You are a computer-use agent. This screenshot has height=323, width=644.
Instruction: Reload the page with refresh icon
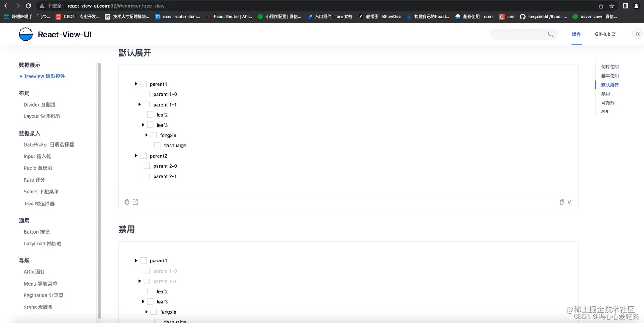[x=28, y=6]
